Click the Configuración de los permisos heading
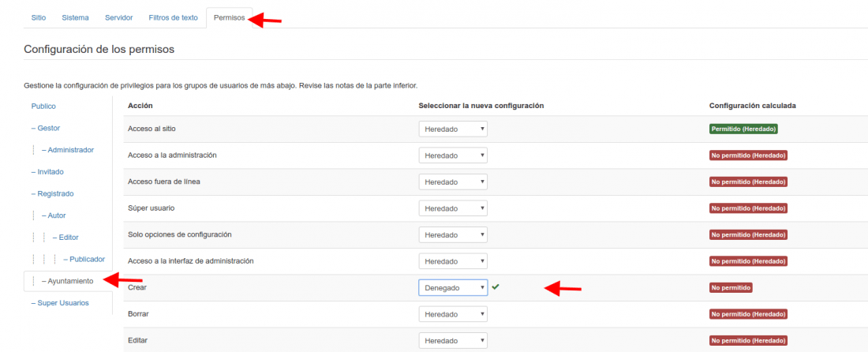This screenshot has width=868, height=352. point(99,49)
